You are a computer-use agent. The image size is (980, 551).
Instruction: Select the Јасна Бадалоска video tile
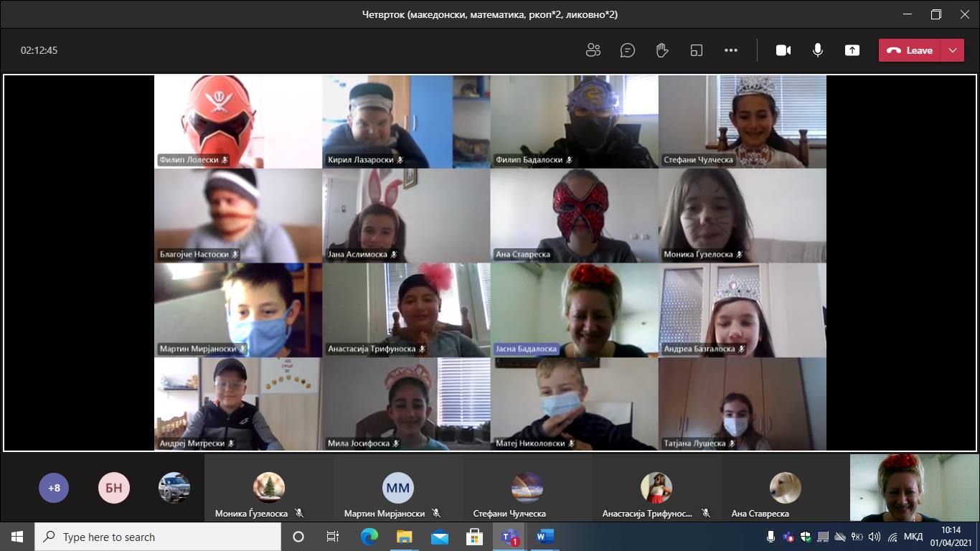[574, 310]
